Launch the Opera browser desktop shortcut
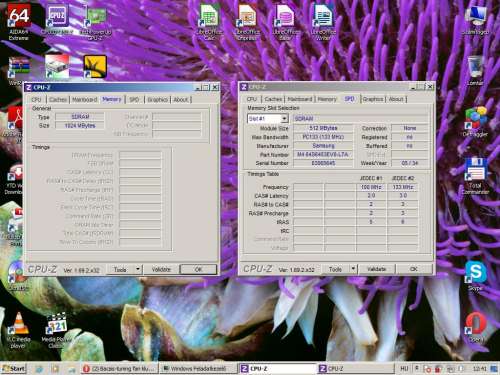This screenshot has height=375, width=500. click(476, 327)
